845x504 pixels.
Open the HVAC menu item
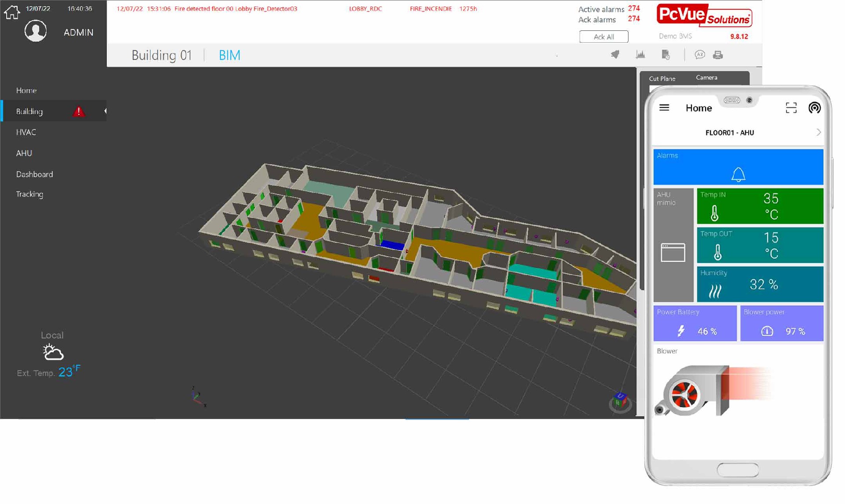26,132
